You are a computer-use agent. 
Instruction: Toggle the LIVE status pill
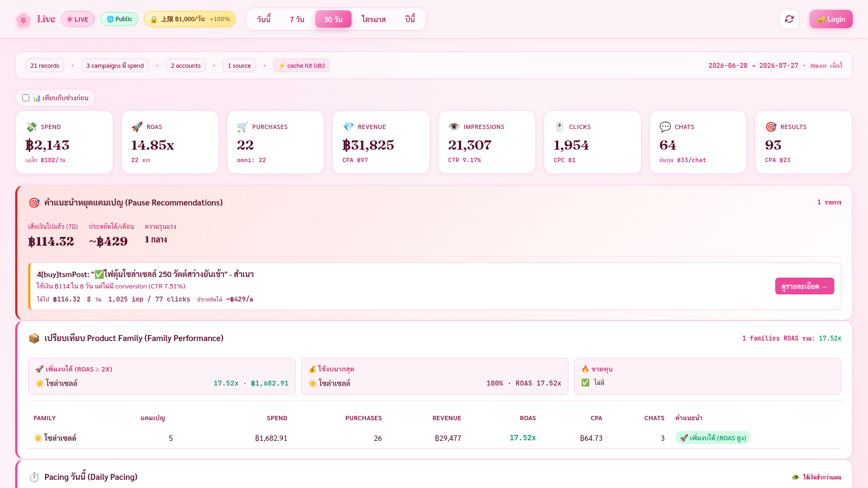pos(78,19)
